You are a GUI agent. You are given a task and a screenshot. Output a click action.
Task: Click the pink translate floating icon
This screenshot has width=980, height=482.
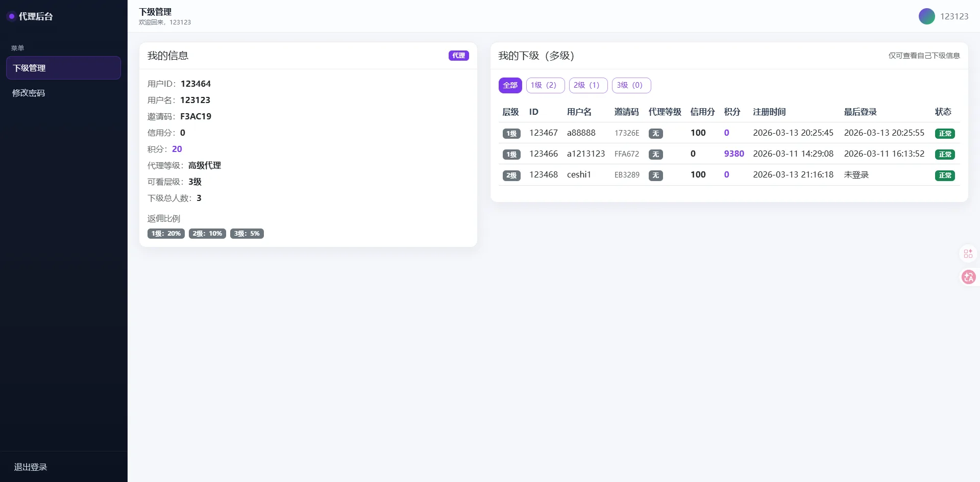pos(968,277)
